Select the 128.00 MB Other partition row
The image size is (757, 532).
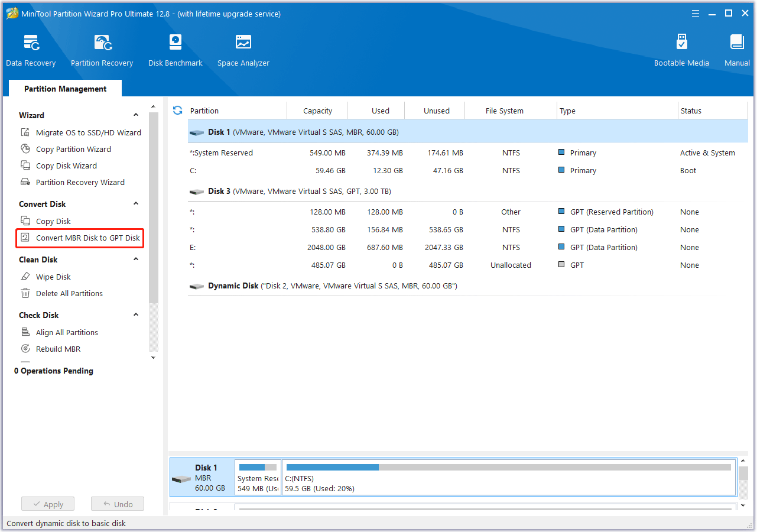pos(468,212)
